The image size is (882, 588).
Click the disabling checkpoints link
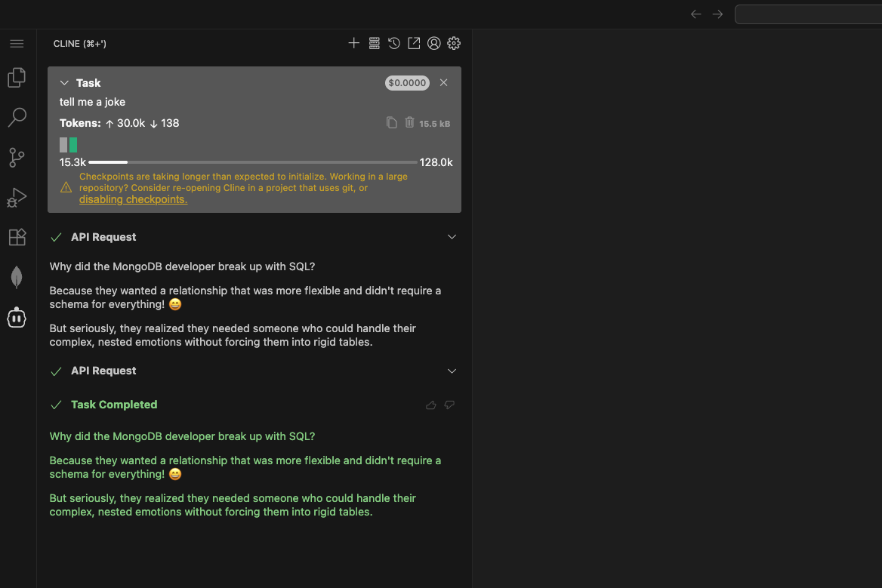pyautogui.click(x=133, y=200)
